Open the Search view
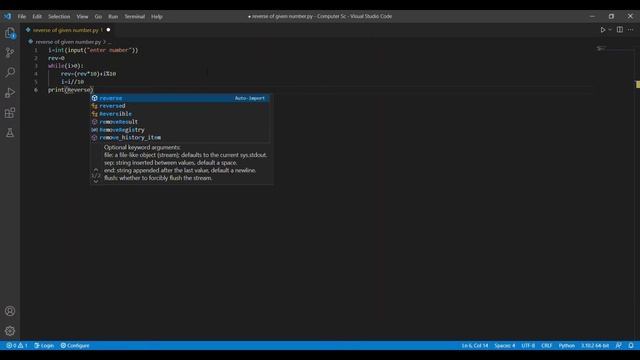The image size is (640, 360). [x=10, y=72]
